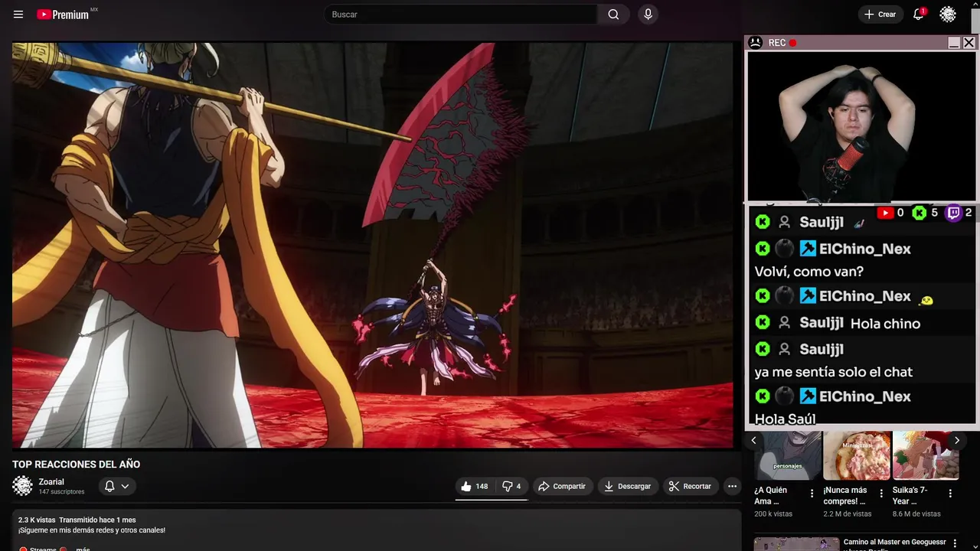Click chat message Volví, como van?

[x=809, y=272]
